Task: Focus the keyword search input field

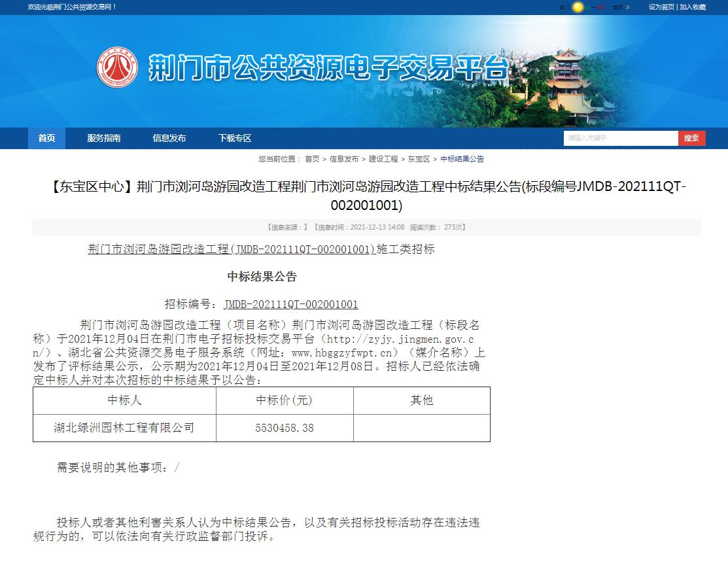Action: coord(620,138)
